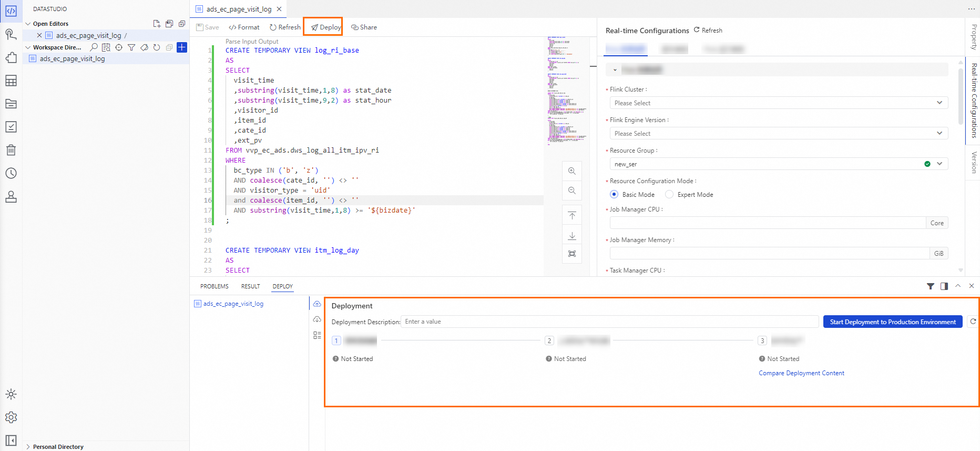Switch to RESULT tab
Screen dimensions: 980x451
pos(251,286)
